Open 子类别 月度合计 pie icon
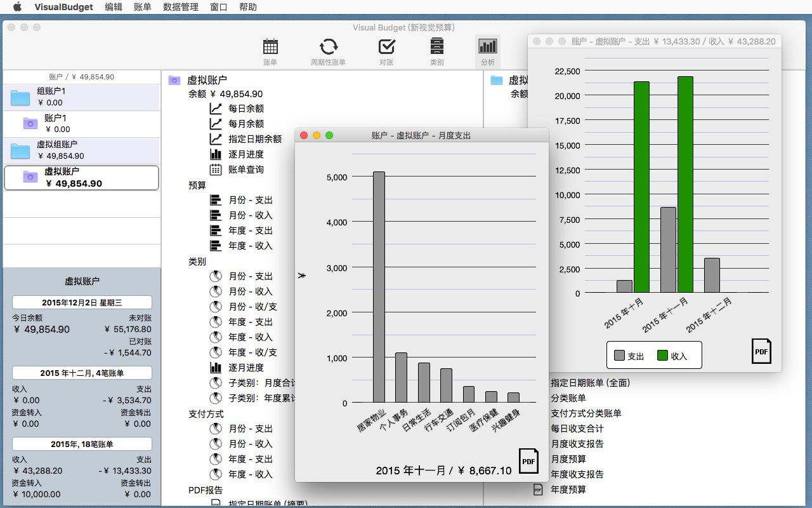Image resolution: width=812 pixels, height=508 pixels. click(216, 383)
